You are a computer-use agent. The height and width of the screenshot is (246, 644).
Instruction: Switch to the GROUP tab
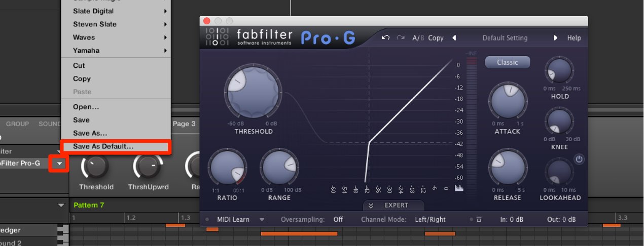pyautogui.click(x=18, y=124)
